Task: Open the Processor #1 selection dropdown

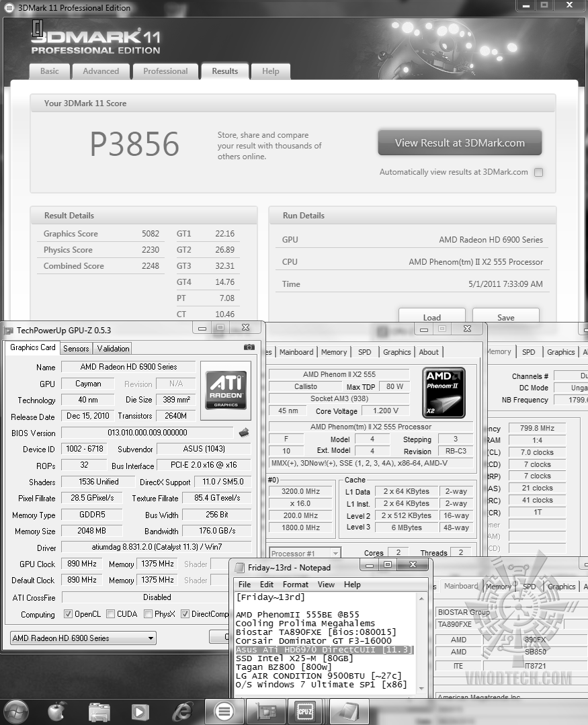Action: tap(305, 553)
